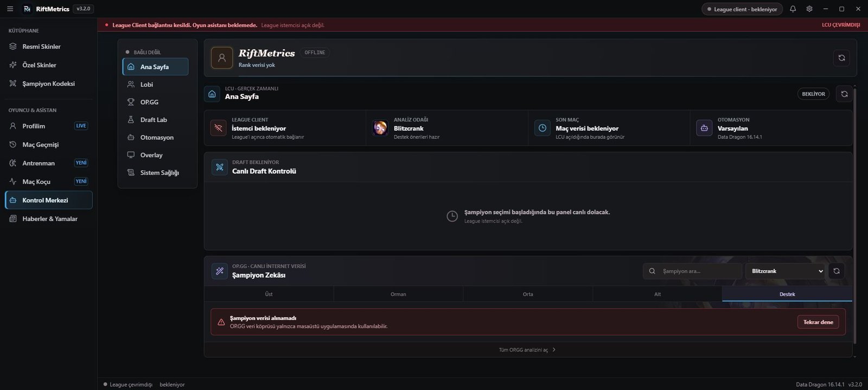Select the Orman role tab

pos(398,294)
